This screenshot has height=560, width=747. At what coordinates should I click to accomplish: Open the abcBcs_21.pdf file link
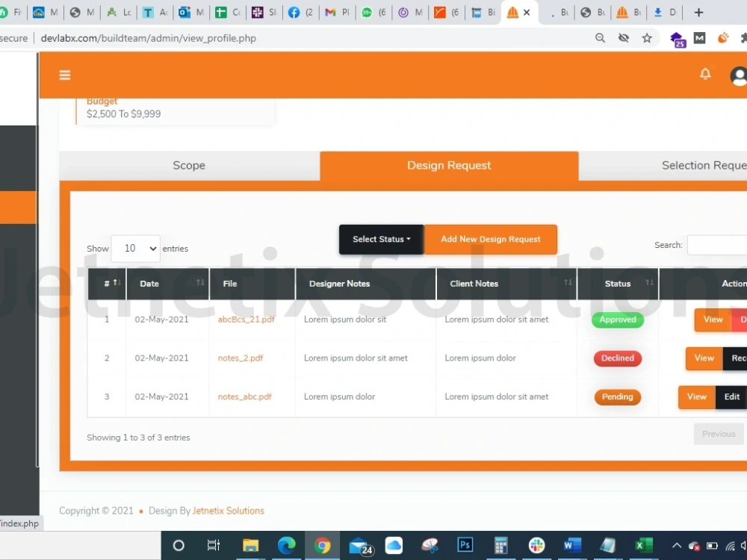click(x=247, y=320)
